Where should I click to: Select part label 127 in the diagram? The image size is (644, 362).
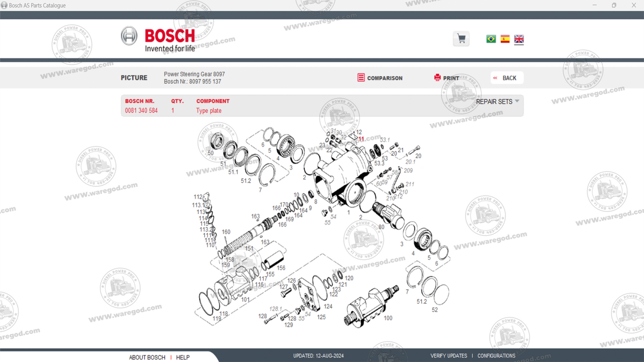(x=283, y=287)
